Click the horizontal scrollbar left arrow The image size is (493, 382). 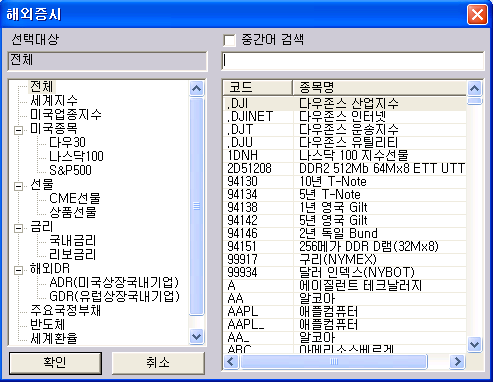pyautogui.click(x=231, y=362)
